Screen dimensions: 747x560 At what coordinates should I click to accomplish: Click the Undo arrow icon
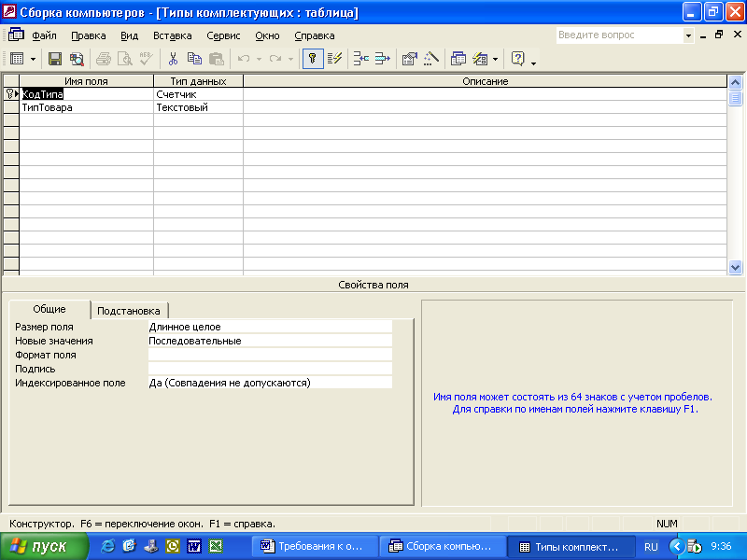coord(244,59)
